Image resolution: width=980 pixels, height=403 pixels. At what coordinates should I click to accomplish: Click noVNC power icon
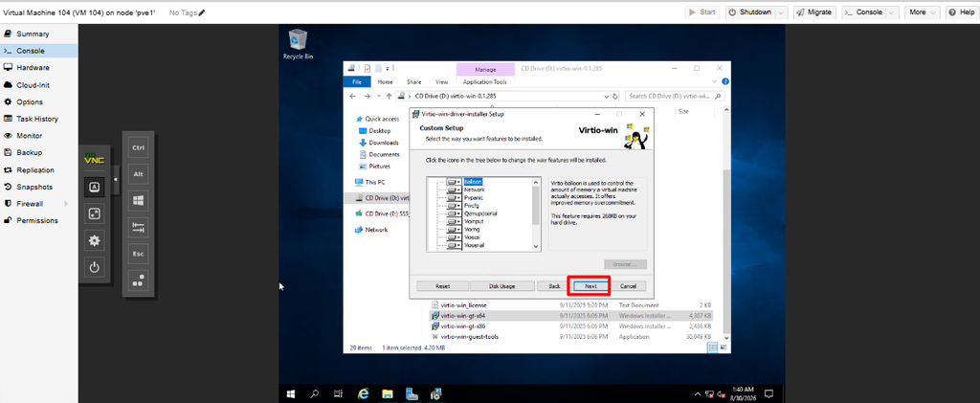click(94, 267)
